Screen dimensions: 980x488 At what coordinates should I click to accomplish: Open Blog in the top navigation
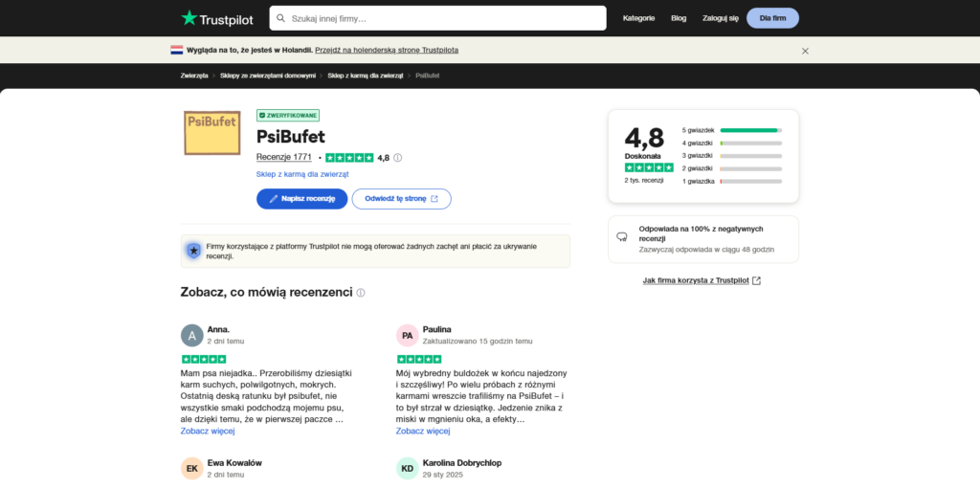(679, 18)
